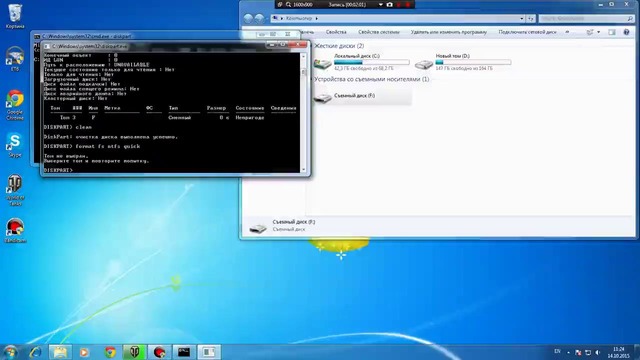Image resolution: width=640 pixels, height=360 pixels.
Task: Click the Local Disk C capacity bar
Action: click(x=371, y=62)
